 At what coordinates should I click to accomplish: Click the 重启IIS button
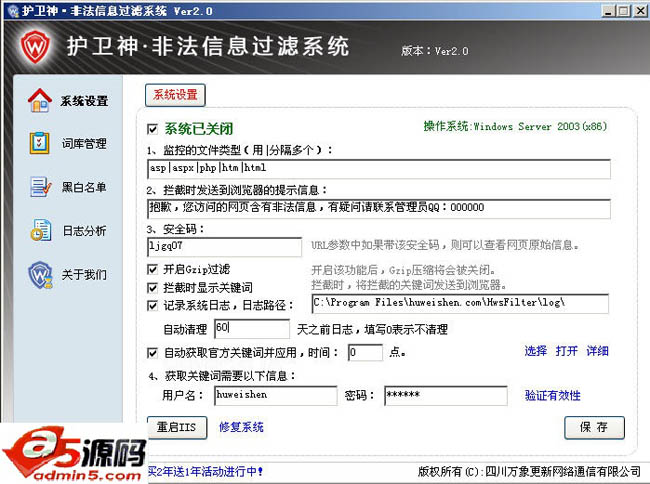coord(177,427)
